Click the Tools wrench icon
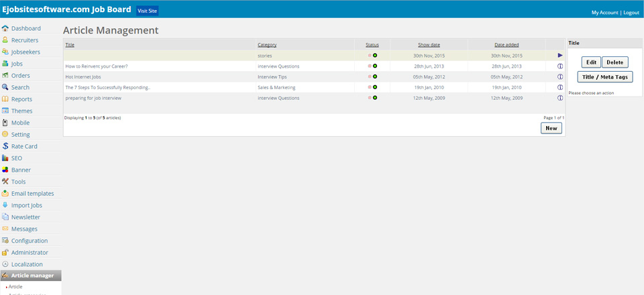644x295 pixels. click(x=5, y=181)
